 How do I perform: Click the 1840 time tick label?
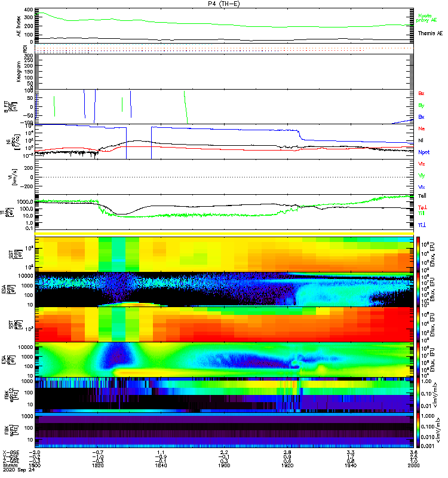pyautogui.click(x=161, y=465)
